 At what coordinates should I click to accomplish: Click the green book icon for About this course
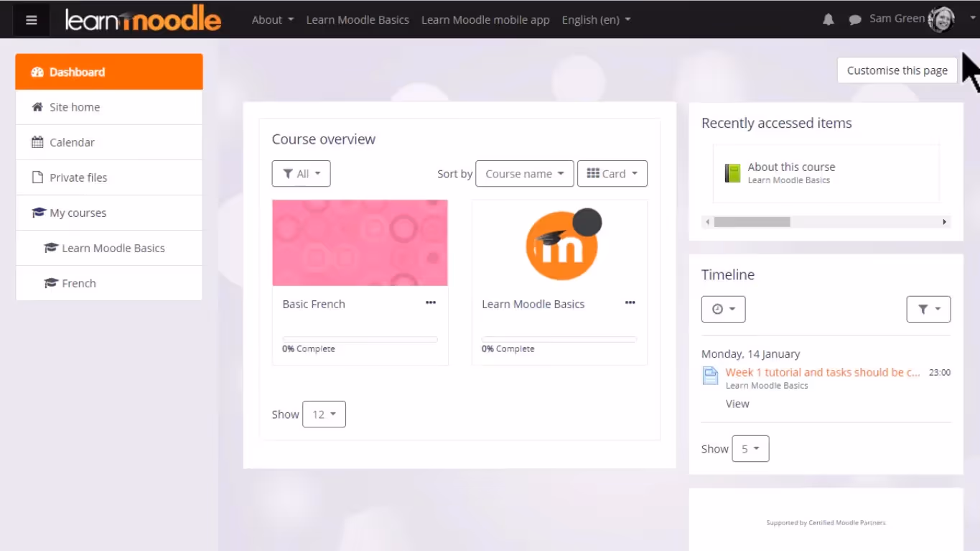(x=732, y=173)
